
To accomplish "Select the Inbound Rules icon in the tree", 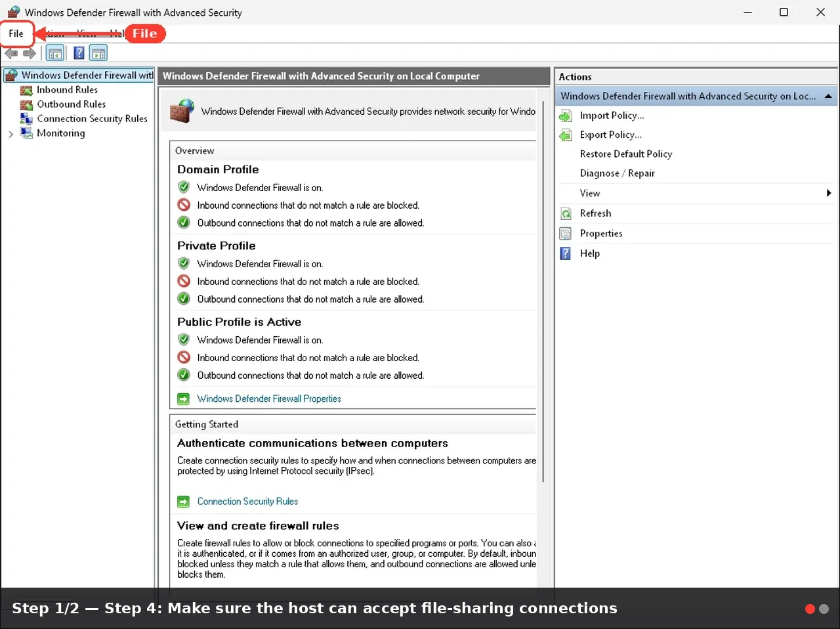I will click(26, 90).
